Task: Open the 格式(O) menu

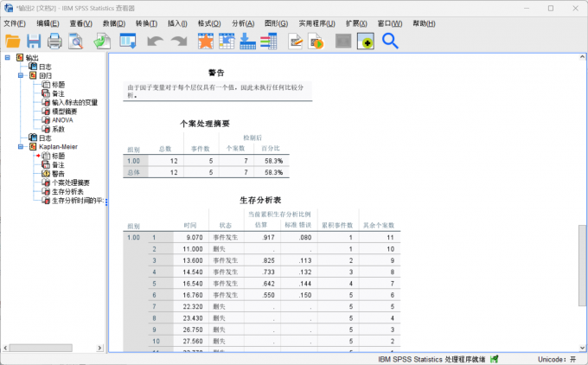Action: [x=209, y=23]
